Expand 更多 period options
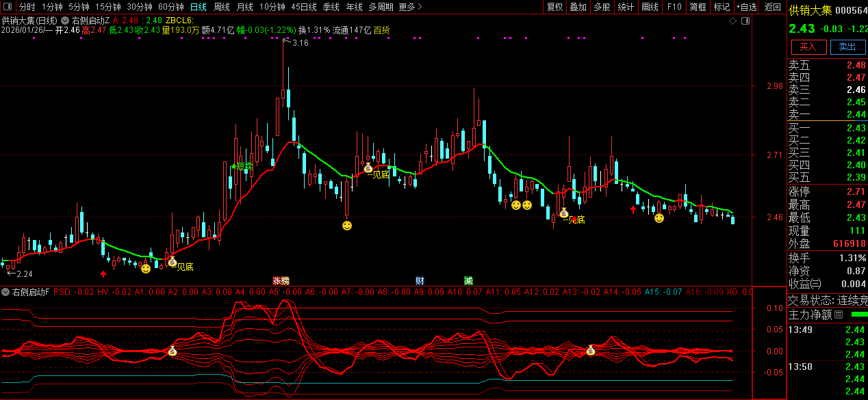 coord(409,7)
